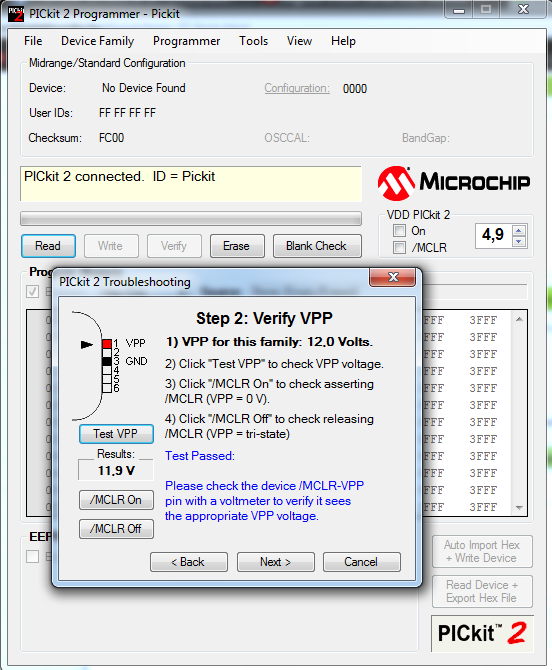Viewport: 552px width, 670px height.
Task: Open the View menu
Action: tap(299, 41)
